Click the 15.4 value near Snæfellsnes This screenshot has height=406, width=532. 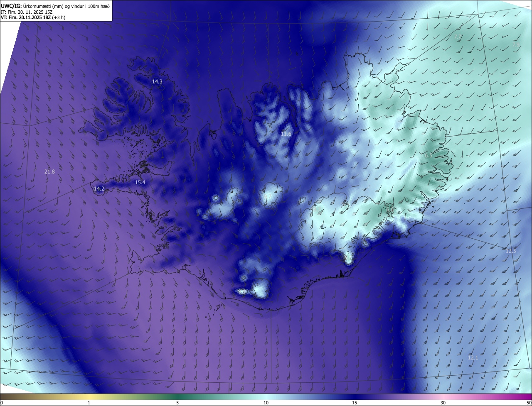pos(140,183)
